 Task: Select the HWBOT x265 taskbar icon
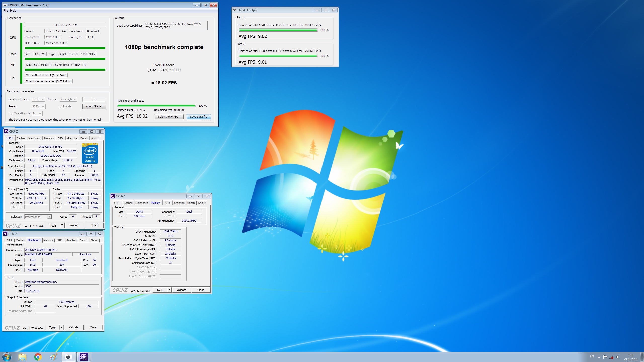click(x=68, y=357)
